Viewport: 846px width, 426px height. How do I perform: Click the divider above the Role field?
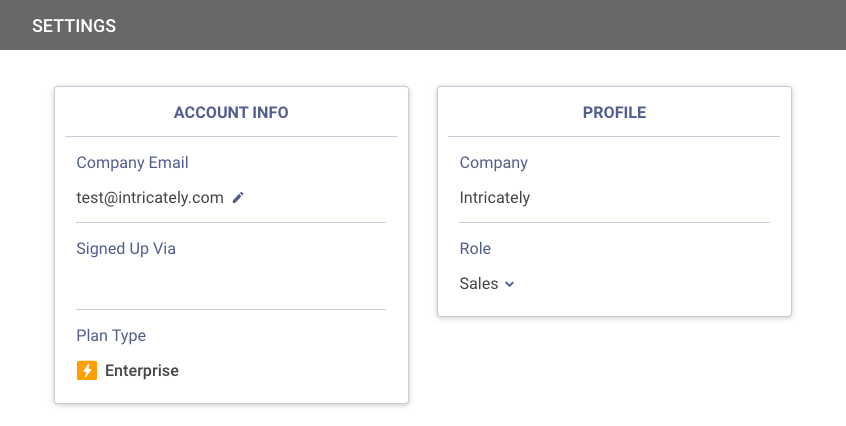pos(614,222)
